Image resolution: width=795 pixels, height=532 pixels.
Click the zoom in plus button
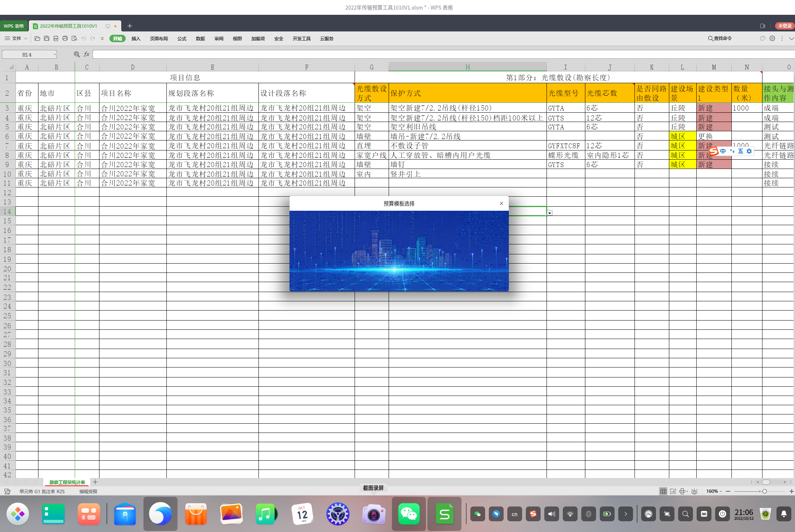tap(791, 491)
